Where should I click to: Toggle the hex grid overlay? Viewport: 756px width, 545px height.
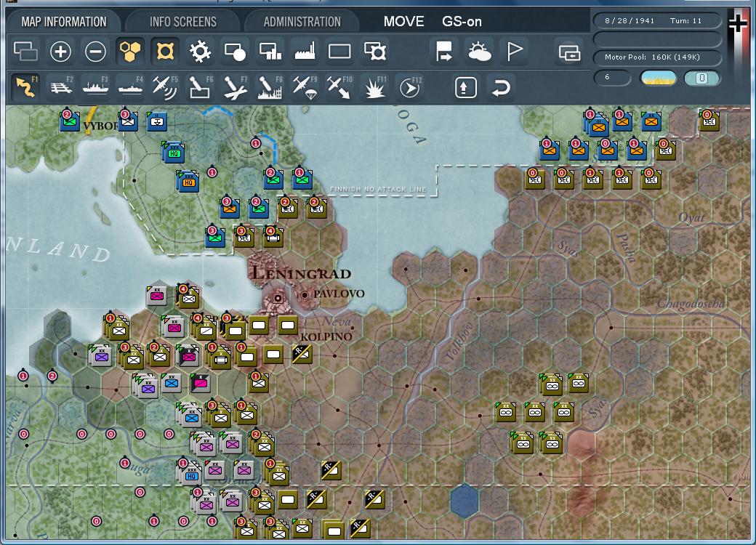[132, 52]
